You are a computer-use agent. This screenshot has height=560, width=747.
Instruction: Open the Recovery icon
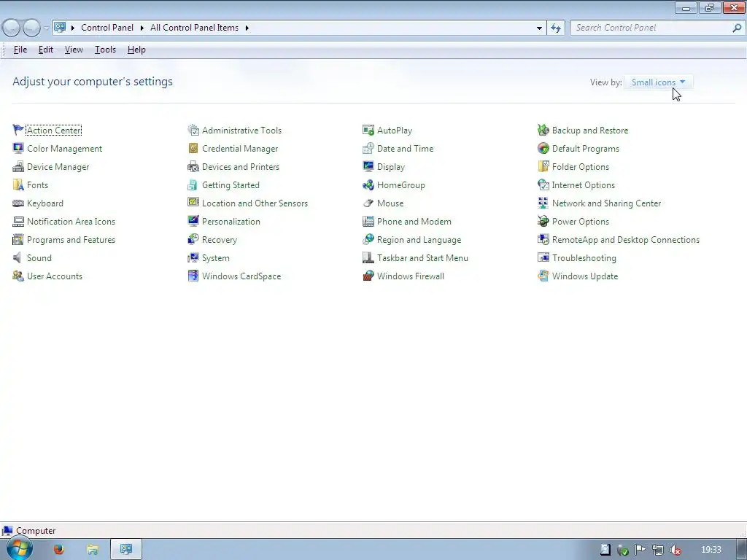tap(193, 239)
